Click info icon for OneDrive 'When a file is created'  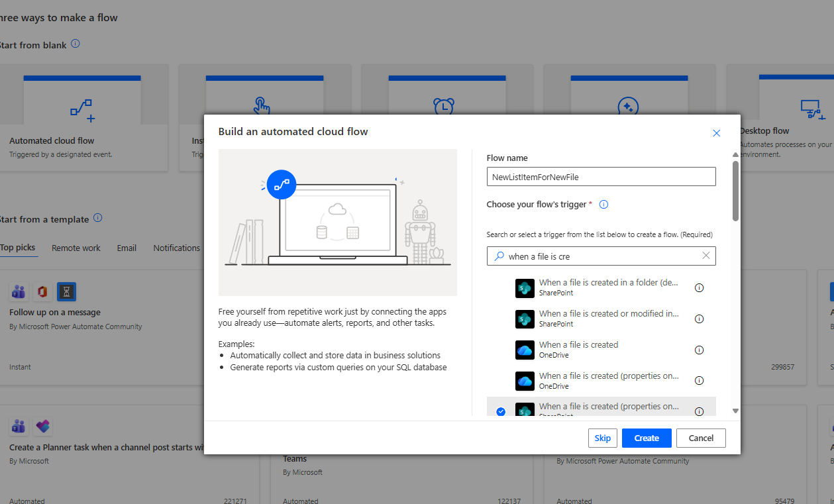(699, 350)
